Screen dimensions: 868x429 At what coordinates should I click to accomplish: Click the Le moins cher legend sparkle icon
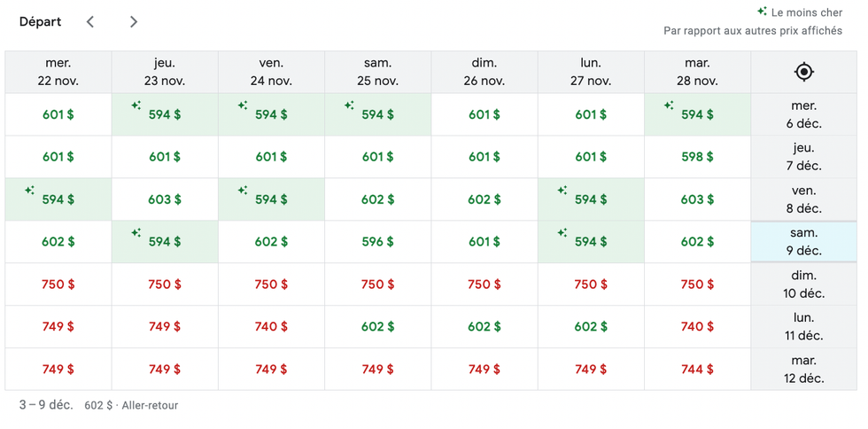point(762,12)
